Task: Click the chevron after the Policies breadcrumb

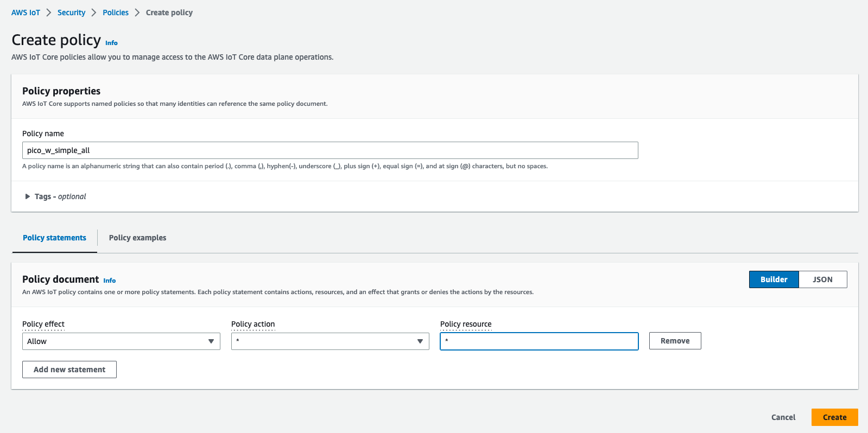Action: coord(137,12)
